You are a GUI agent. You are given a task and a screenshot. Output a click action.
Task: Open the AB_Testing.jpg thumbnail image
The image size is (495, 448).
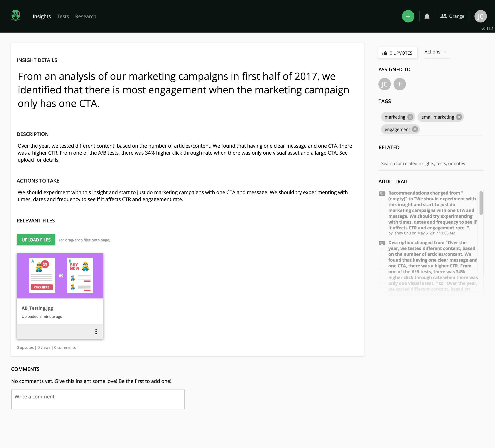[x=60, y=275]
